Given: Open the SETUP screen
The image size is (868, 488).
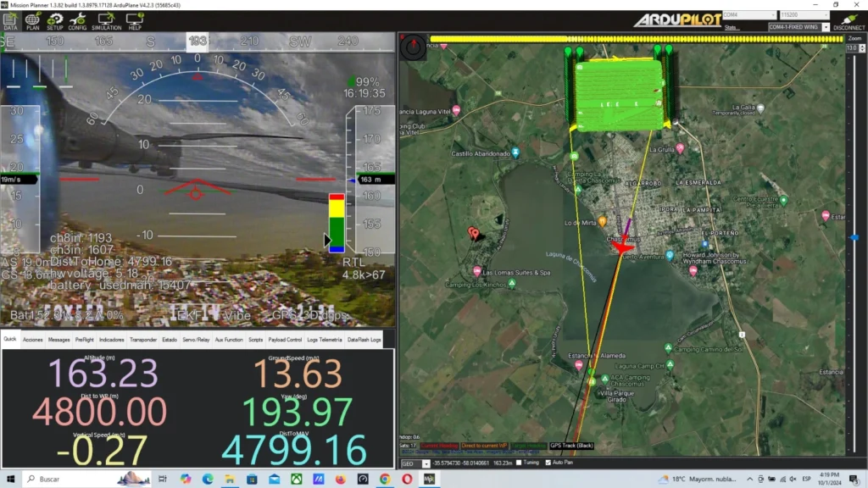Looking at the screenshot, I should pyautogui.click(x=55, y=20).
